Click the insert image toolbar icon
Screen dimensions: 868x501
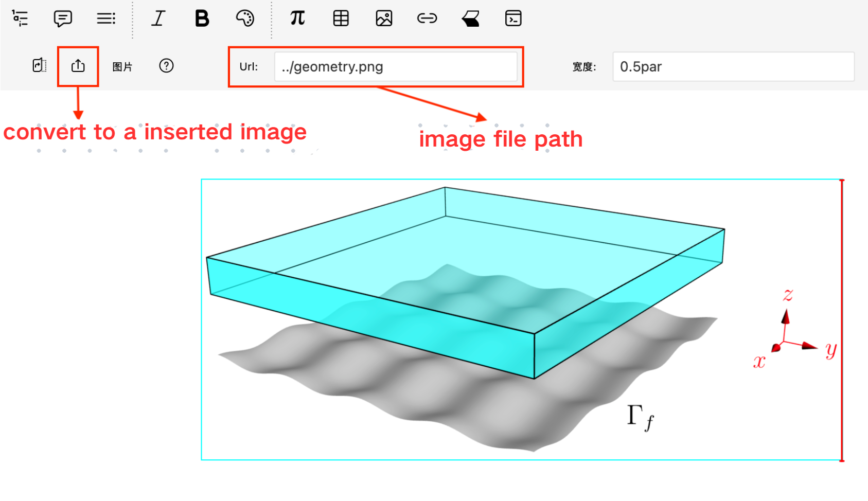point(384,19)
